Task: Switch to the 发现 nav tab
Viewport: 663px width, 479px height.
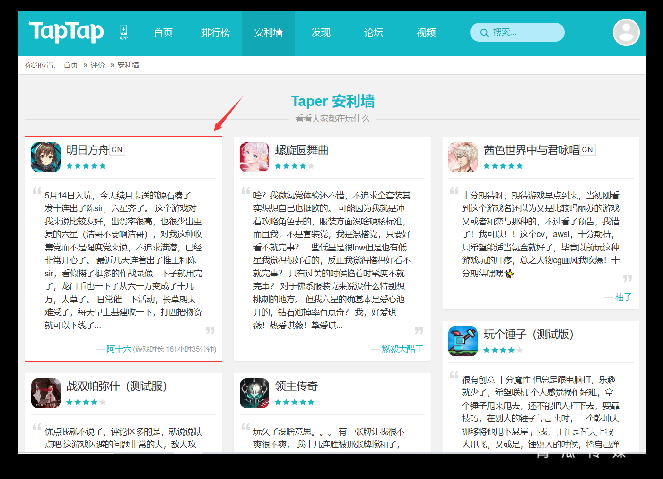Action: [321, 32]
